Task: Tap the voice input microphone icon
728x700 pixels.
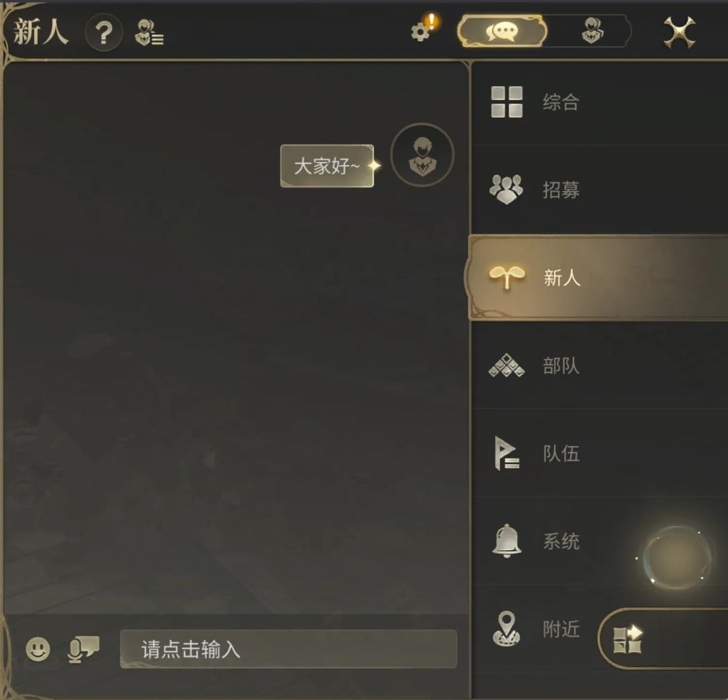Action: (x=83, y=649)
